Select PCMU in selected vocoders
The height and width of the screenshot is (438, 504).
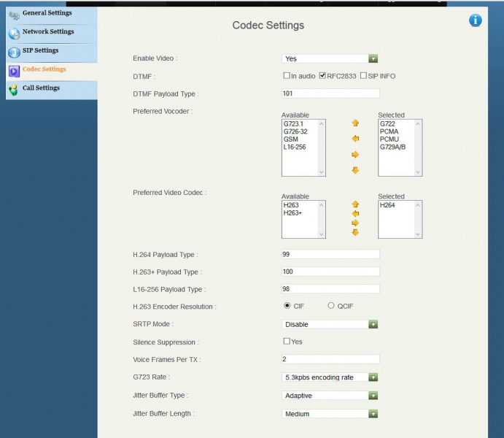(x=389, y=139)
